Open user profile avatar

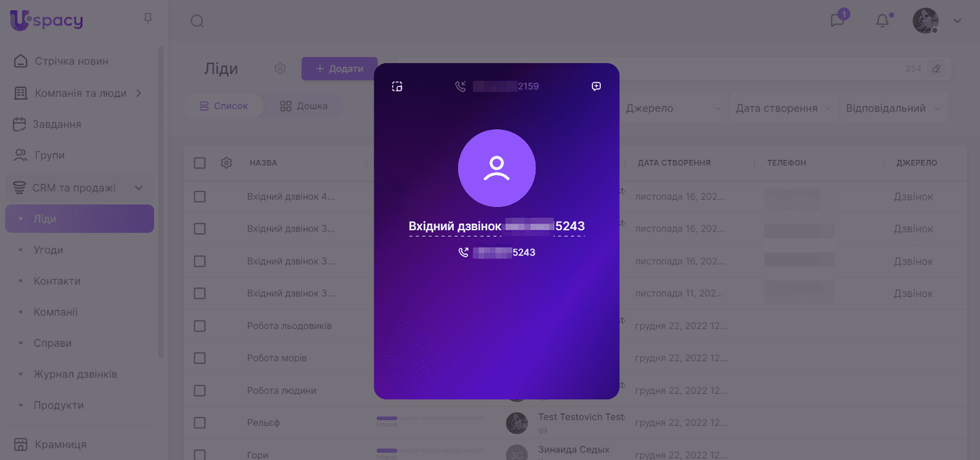[x=925, y=21]
